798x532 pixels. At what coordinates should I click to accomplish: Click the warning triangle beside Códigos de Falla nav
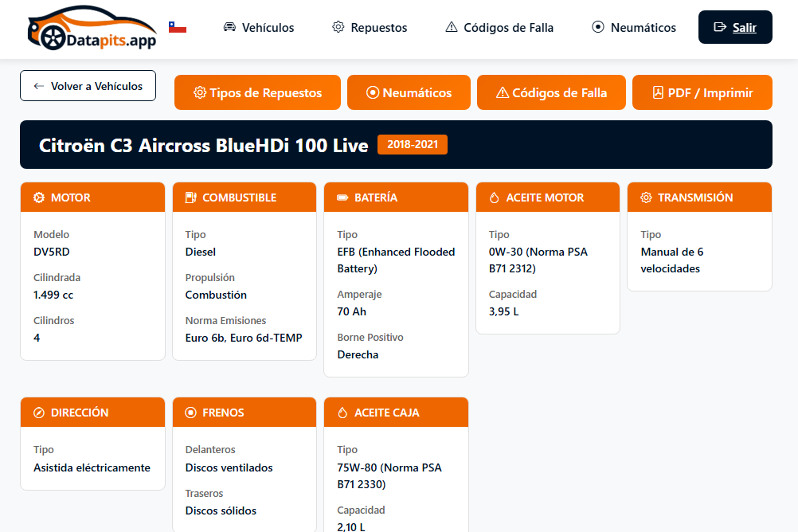[452, 27]
